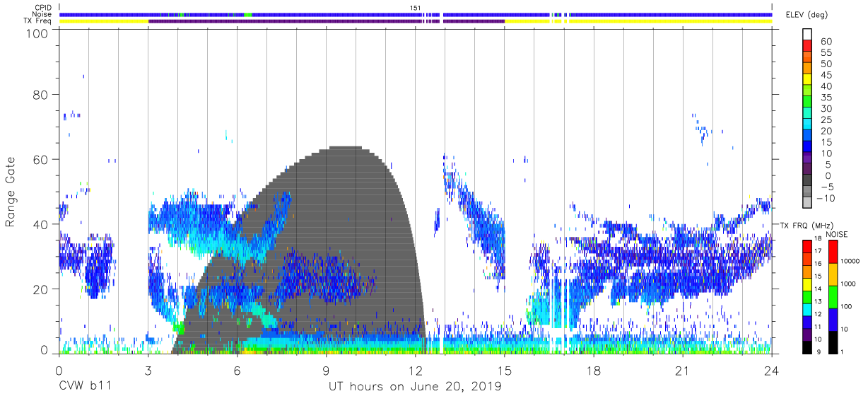This screenshot has width=868, height=401.
Task: Select the 'Noise' strip label at top left
Action: pos(42,14)
